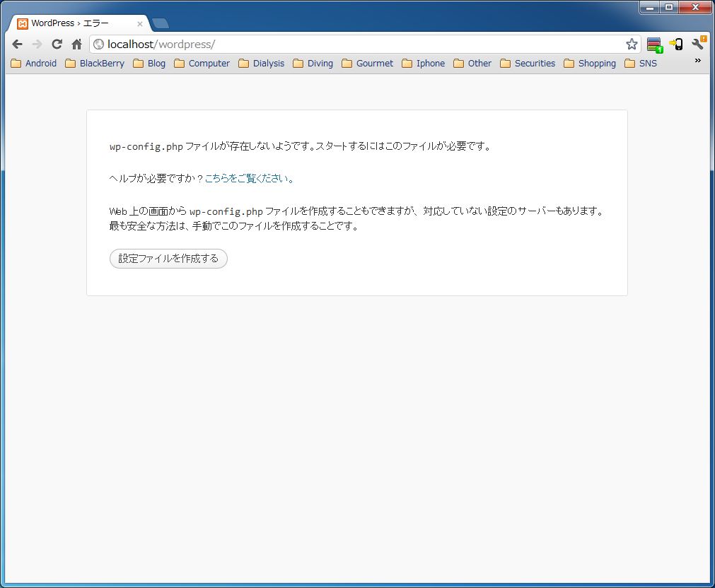The image size is (715, 588).
Task: Open the browser home page icon
Action: point(76,45)
